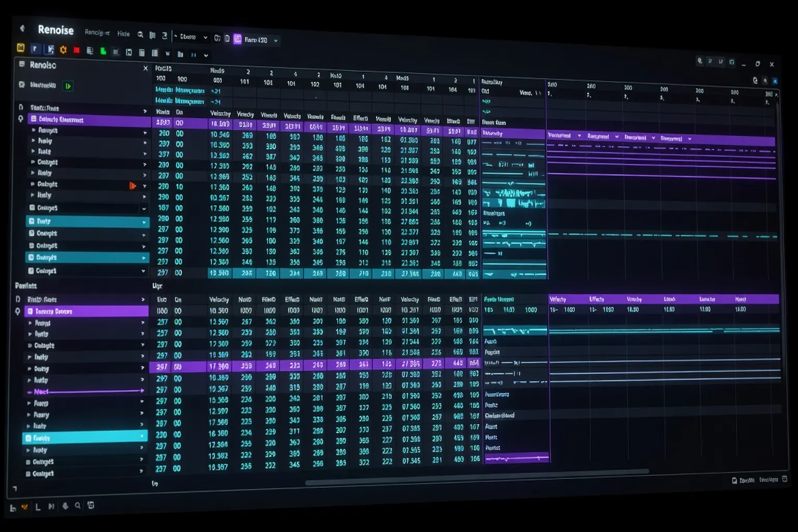The width and height of the screenshot is (798, 532).
Task: Click the purple waveform strip ending the lower device list
Action: coord(516,458)
